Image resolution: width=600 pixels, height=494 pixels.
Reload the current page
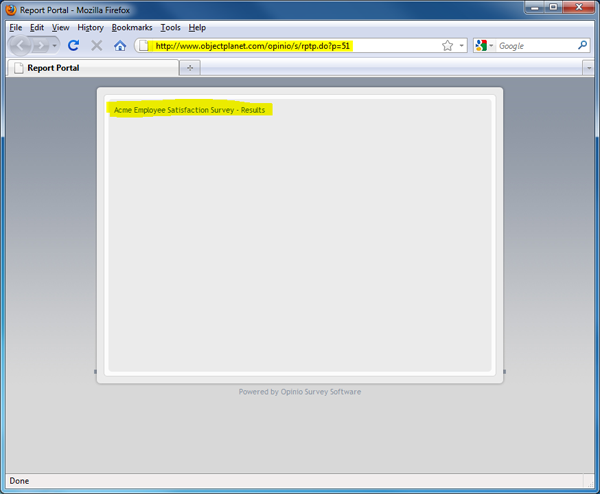(x=73, y=46)
